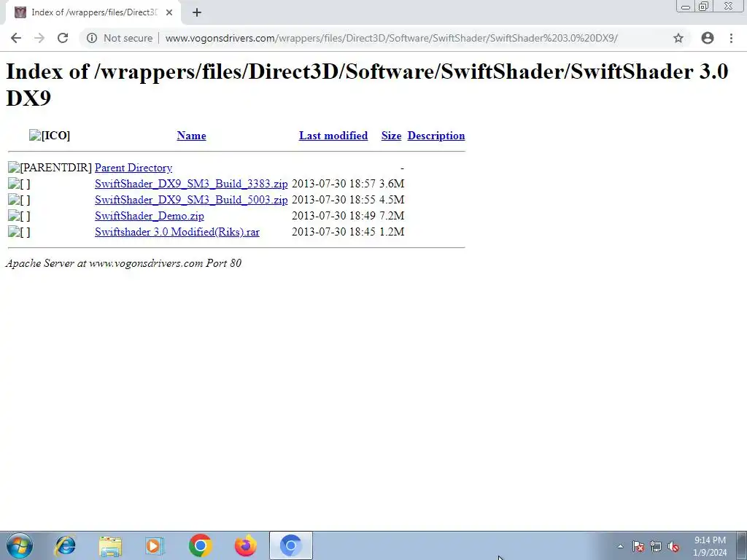Image resolution: width=747 pixels, height=560 pixels.
Task: Click the Apache Server footer text
Action: click(123, 263)
